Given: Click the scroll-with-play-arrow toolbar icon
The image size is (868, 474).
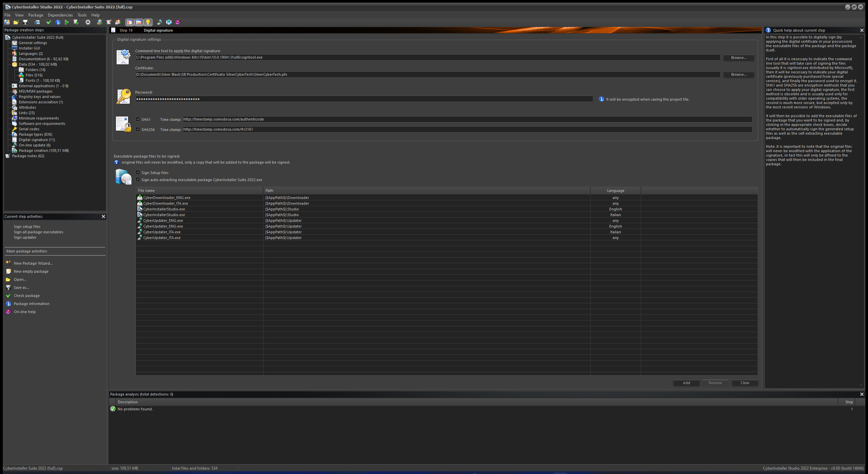Looking at the screenshot, I should [x=76, y=22].
